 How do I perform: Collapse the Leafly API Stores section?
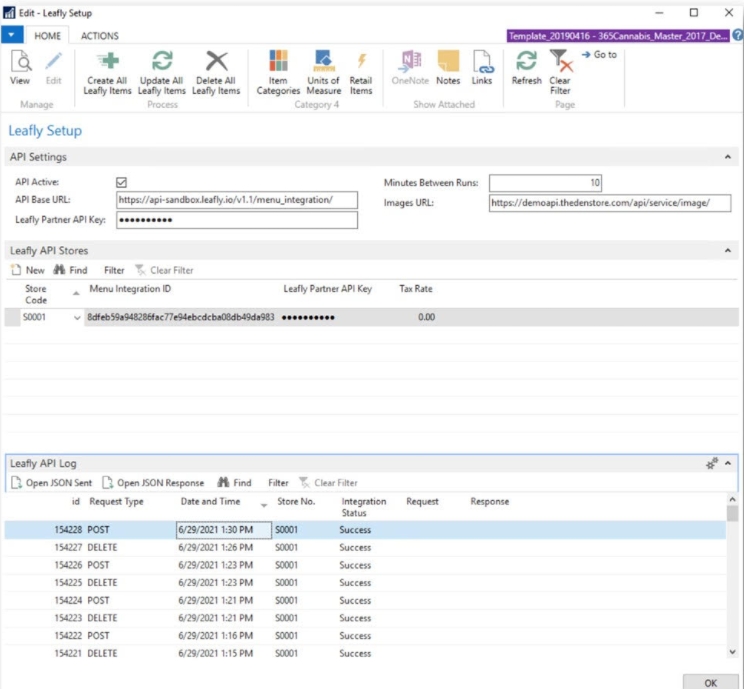tap(728, 251)
